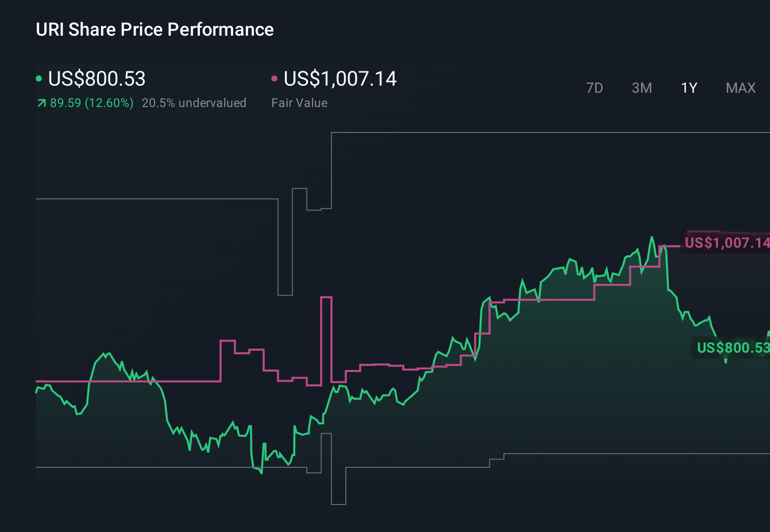Click the URI Share Price Performance title
Image resolution: width=770 pixels, height=532 pixels.
pos(155,30)
